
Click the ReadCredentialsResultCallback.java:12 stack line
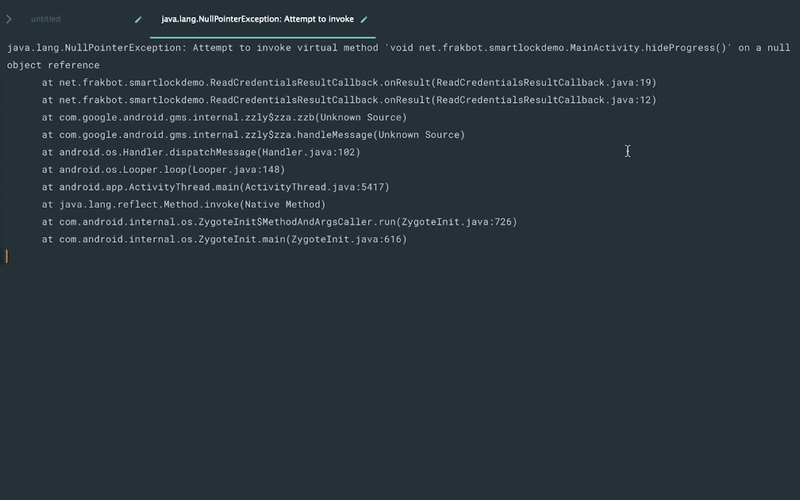pyautogui.click(x=349, y=99)
